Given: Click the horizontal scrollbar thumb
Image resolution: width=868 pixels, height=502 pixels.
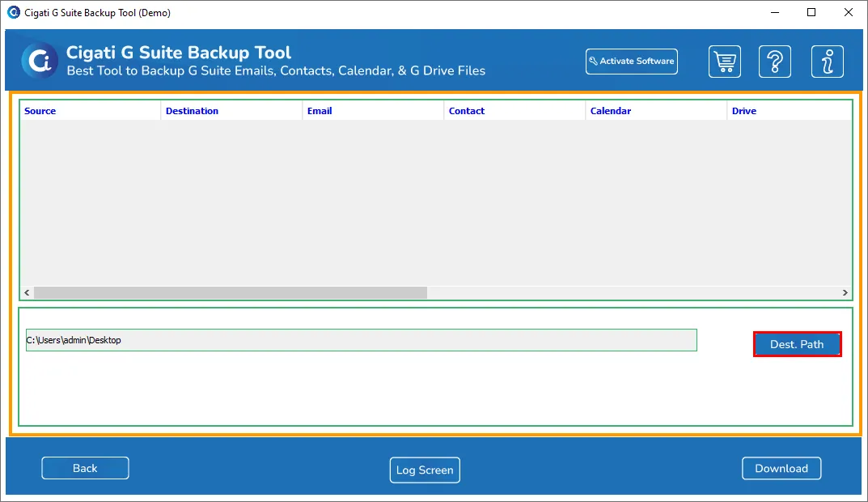Looking at the screenshot, I should pos(231,292).
